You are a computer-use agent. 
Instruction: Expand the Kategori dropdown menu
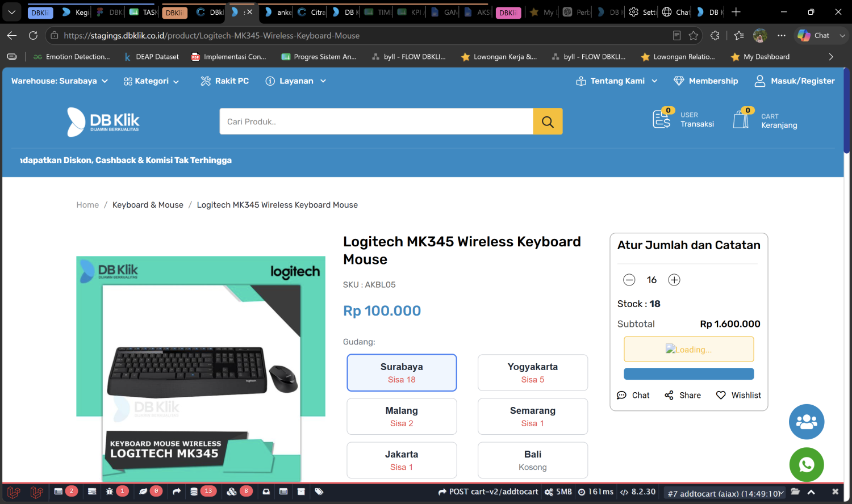point(152,81)
